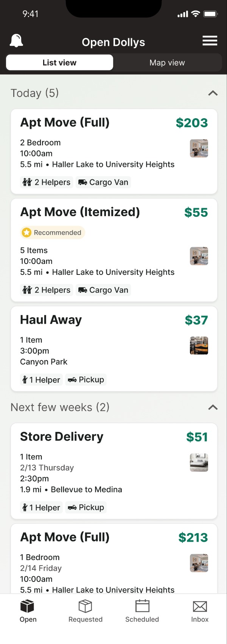Open the hamburger menu

click(210, 41)
